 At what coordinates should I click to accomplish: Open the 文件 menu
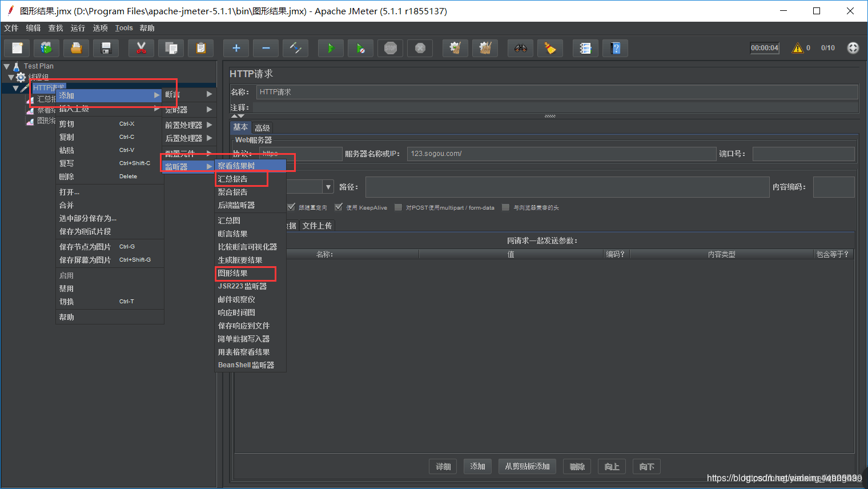point(11,28)
